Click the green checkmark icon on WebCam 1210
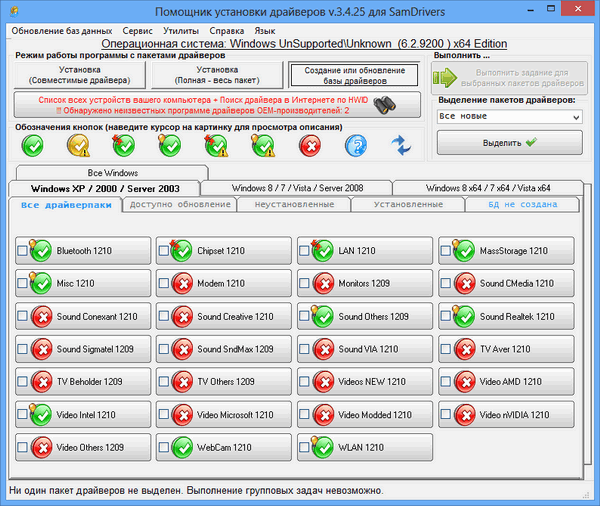Image resolution: width=600 pixels, height=506 pixels. click(x=182, y=447)
